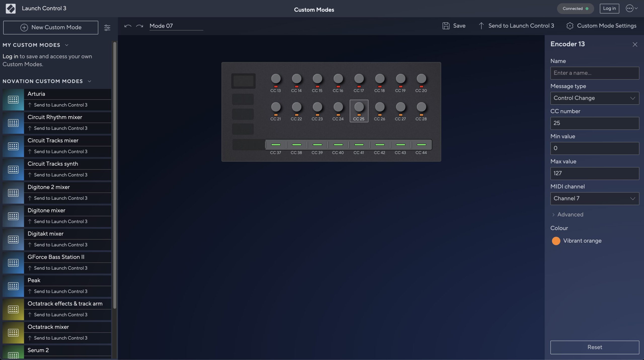Click the Save disk icon
This screenshot has width=644, height=360.
pos(446,26)
